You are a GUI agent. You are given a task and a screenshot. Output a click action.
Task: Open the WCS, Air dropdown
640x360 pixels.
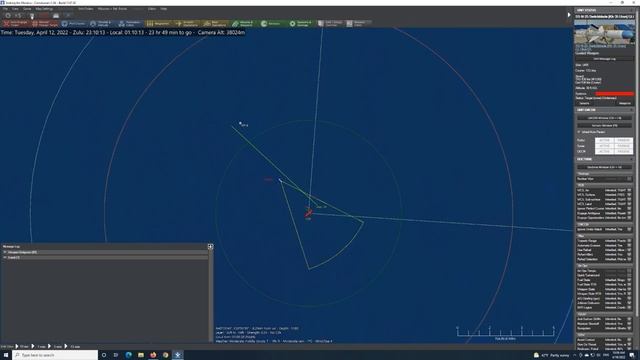click(x=629, y=190)
